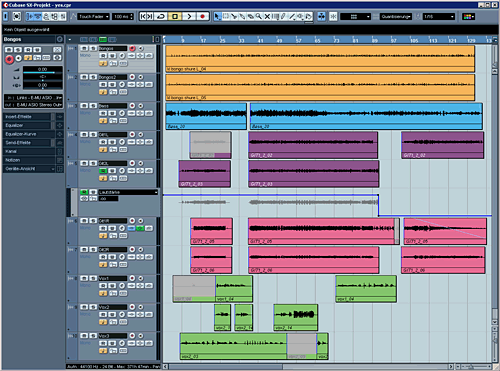Click the Stop transport button
This screenshot has height=371, width=500.
point(175,16)
